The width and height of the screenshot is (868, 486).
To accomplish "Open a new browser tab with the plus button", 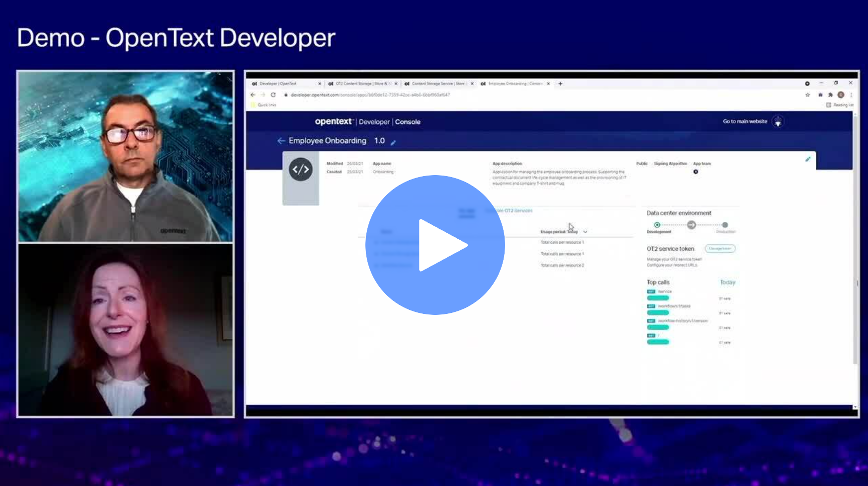I will [x=560, y=84].
